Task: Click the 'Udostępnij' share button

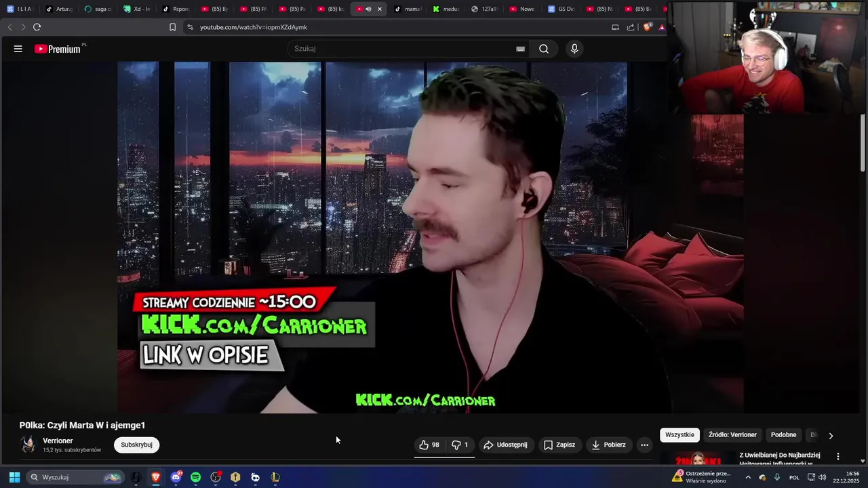Action: tap(505, 445)
